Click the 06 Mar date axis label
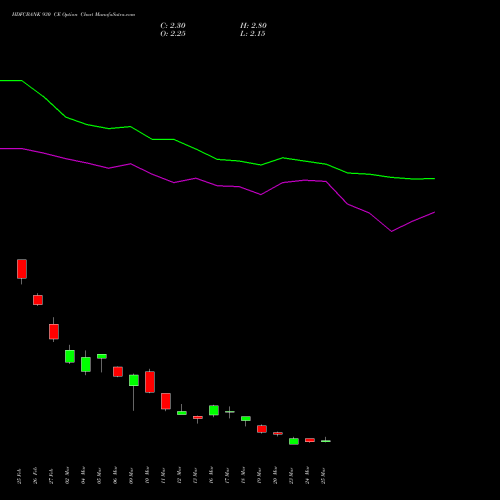This screenshot has height=500, width=500. (x=115, y=475)
